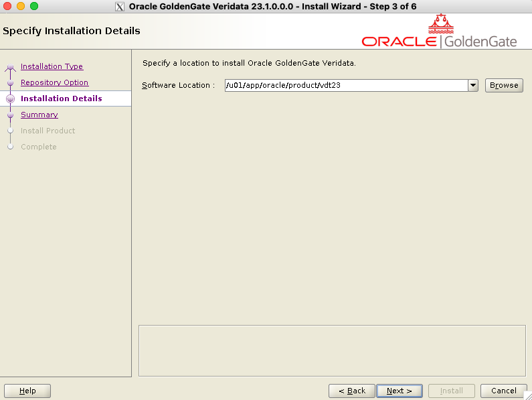Click the Summary step bullet icon
532x400 pixels.
click(x=10, y=115)
